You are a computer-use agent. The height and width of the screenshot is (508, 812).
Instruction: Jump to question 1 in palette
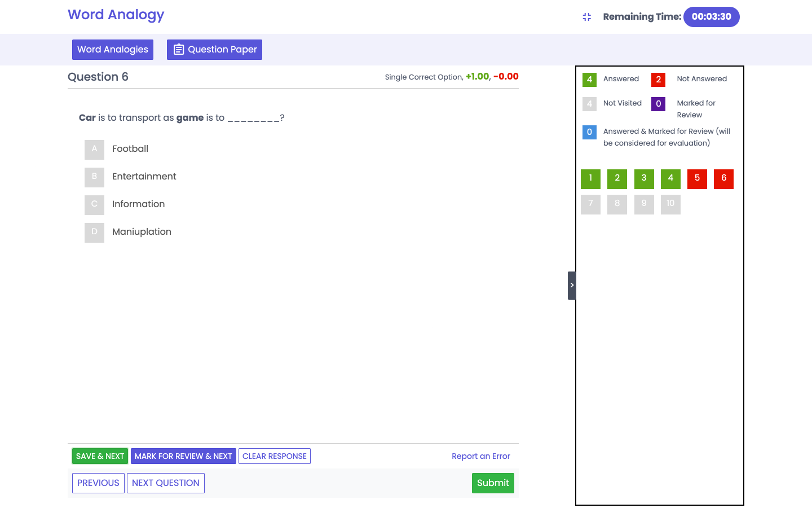point(590,178)
